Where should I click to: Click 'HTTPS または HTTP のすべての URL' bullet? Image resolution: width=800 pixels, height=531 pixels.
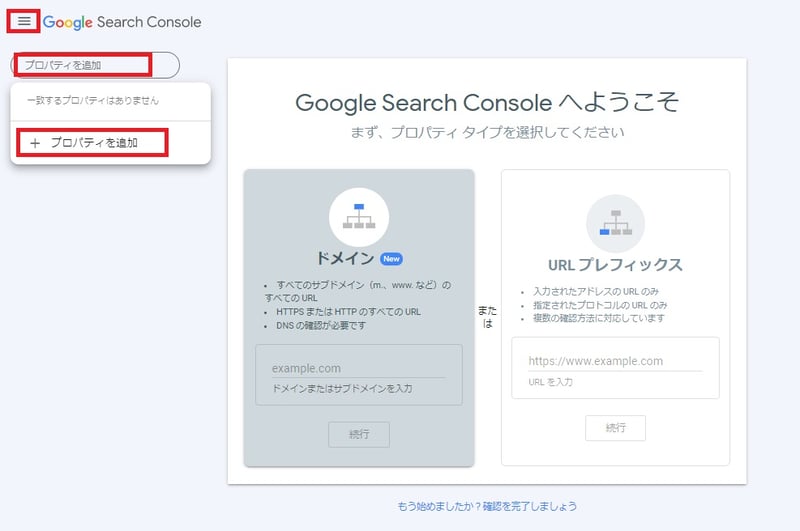pyautogui.click(x=348, y=312)
